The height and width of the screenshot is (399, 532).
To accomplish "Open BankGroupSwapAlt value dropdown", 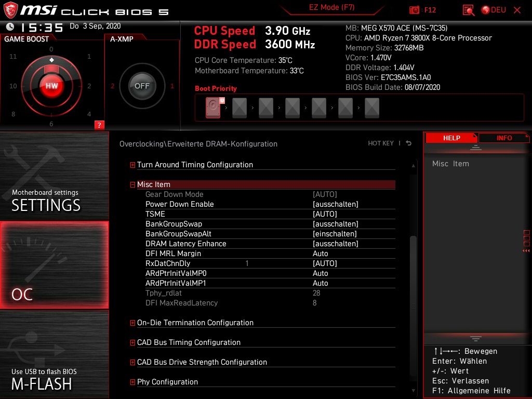I will pos(335,234).
